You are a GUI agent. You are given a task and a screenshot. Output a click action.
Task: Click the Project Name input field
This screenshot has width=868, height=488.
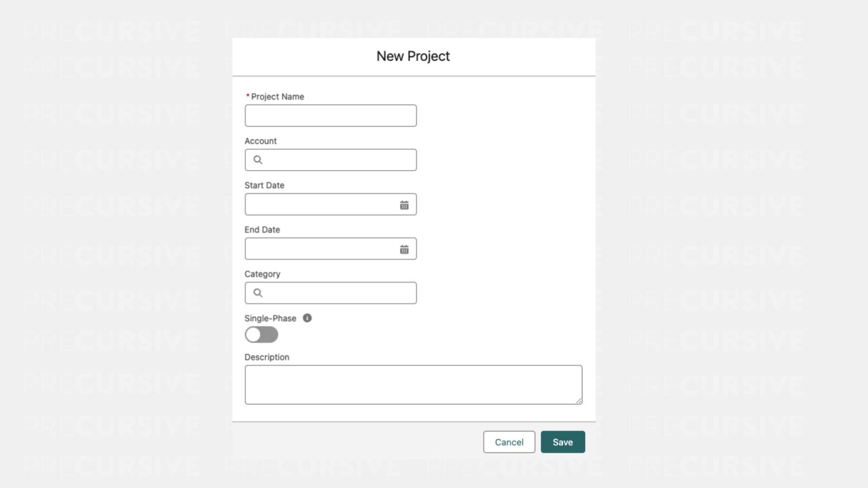tap(330, 115)
